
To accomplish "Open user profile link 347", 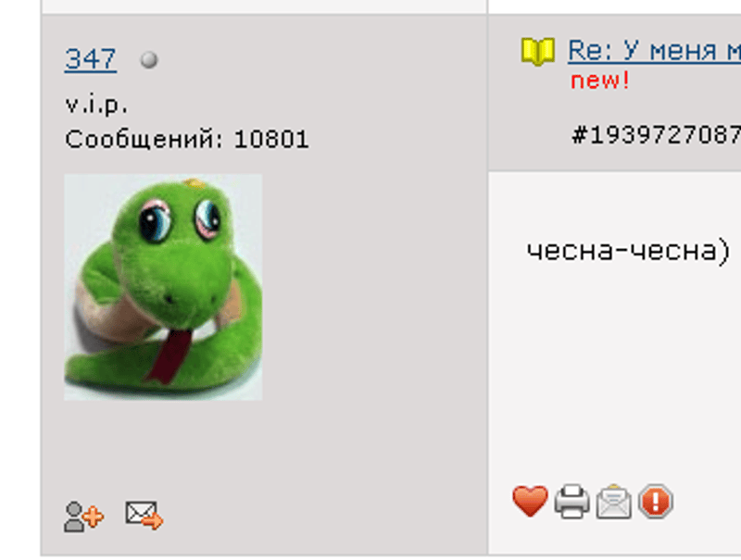I will coord(90,59).
